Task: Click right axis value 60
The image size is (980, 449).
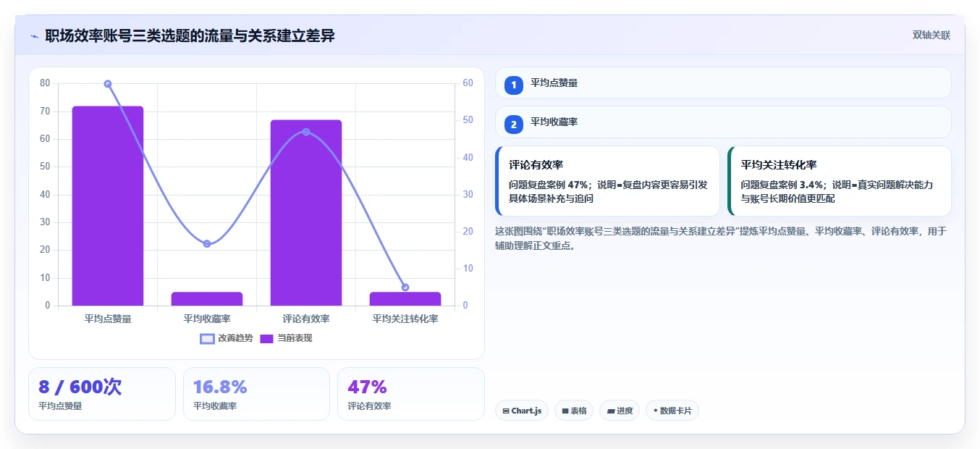Action: coord(468,83)
